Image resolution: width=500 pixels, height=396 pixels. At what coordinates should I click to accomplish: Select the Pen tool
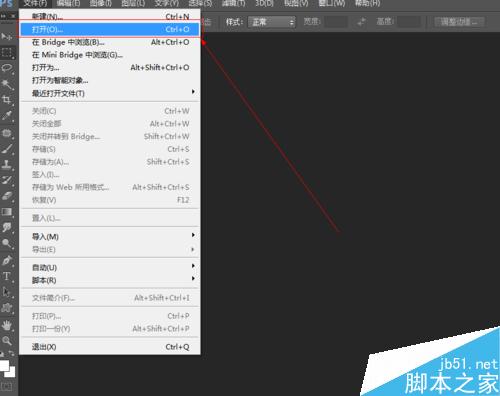(6, 260)
